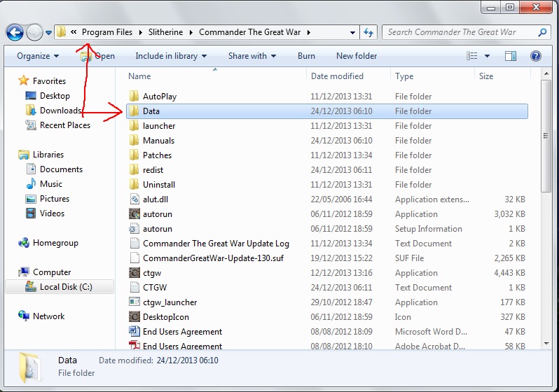Open the view options dropdown arrow

pos(487,56)
